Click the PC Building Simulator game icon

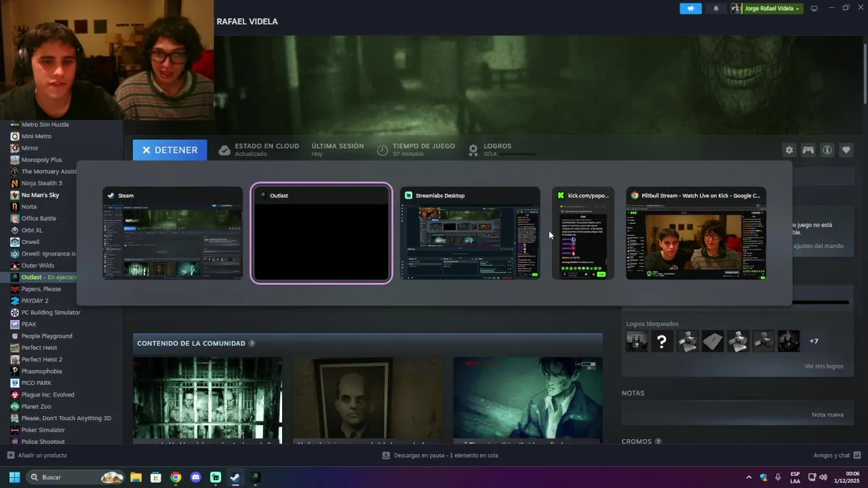point(15,312)
